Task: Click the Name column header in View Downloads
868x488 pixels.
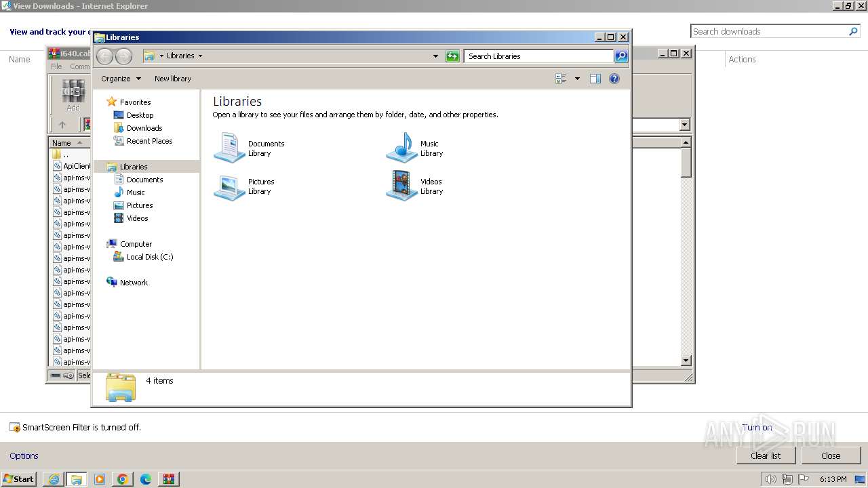Action: (x=19, y=60)
